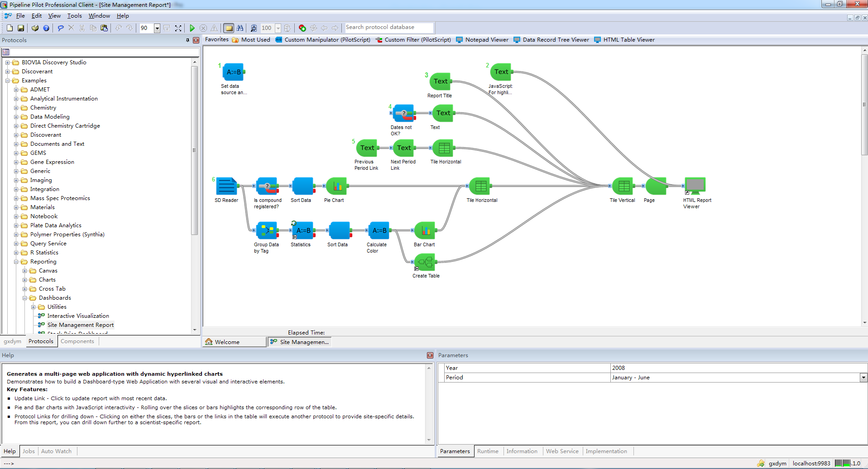Select the Dates not OK filter component
The height and width of the screenshot is (469, 868).
pyautogui.click(x=403, y=113)
